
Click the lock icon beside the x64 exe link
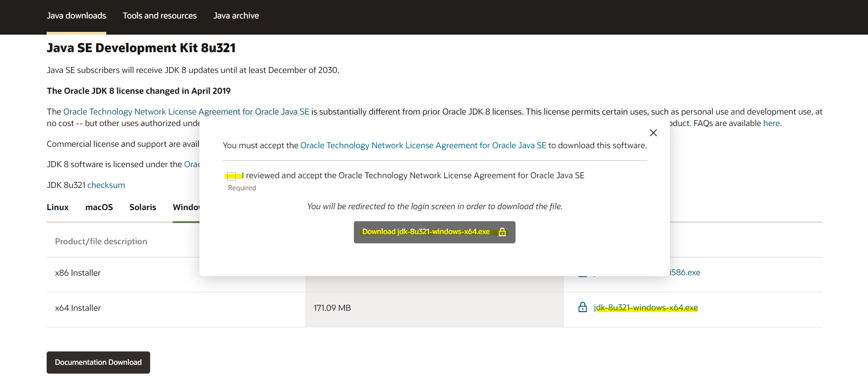583,307
